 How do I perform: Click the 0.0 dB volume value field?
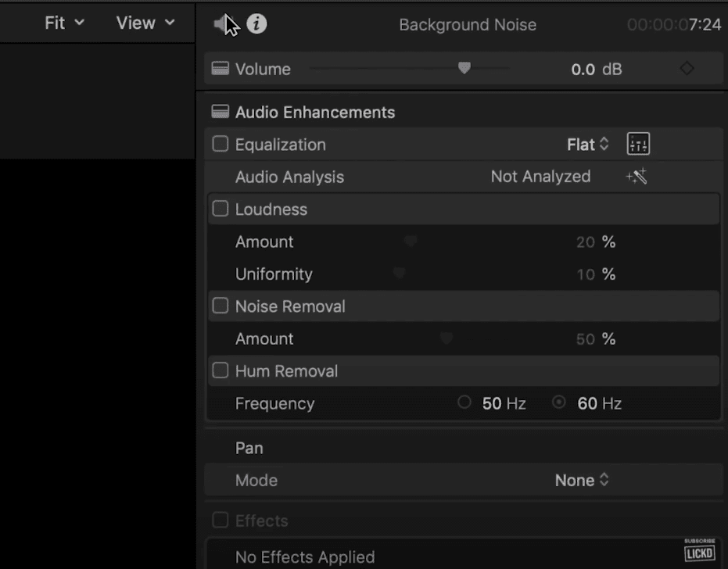coord(597,69)
